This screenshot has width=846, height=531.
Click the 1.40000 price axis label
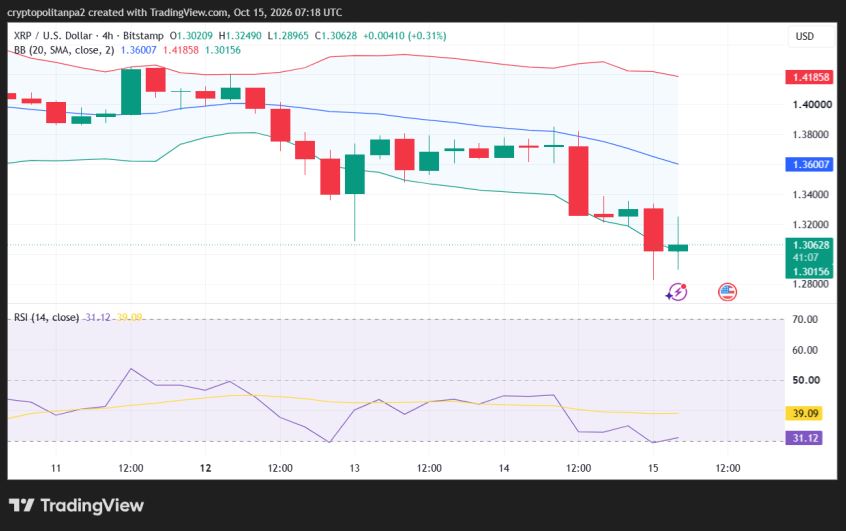click(x=812, y=105)
